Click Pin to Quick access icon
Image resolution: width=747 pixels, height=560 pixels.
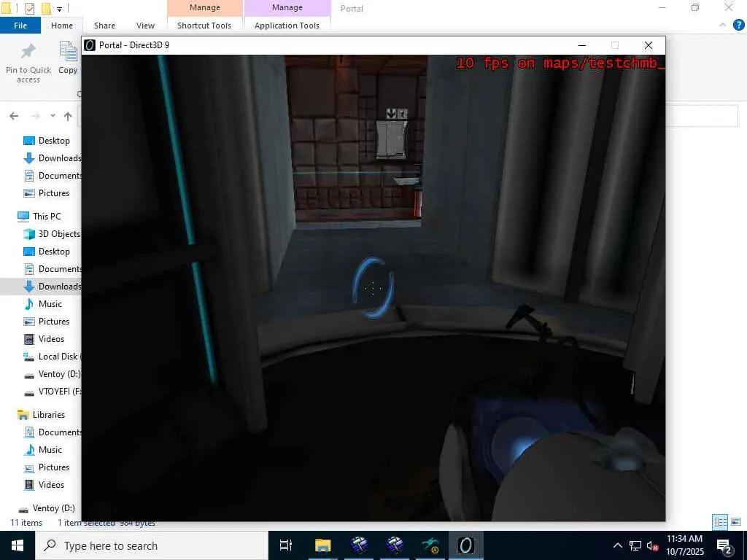[x=28, y=52]
